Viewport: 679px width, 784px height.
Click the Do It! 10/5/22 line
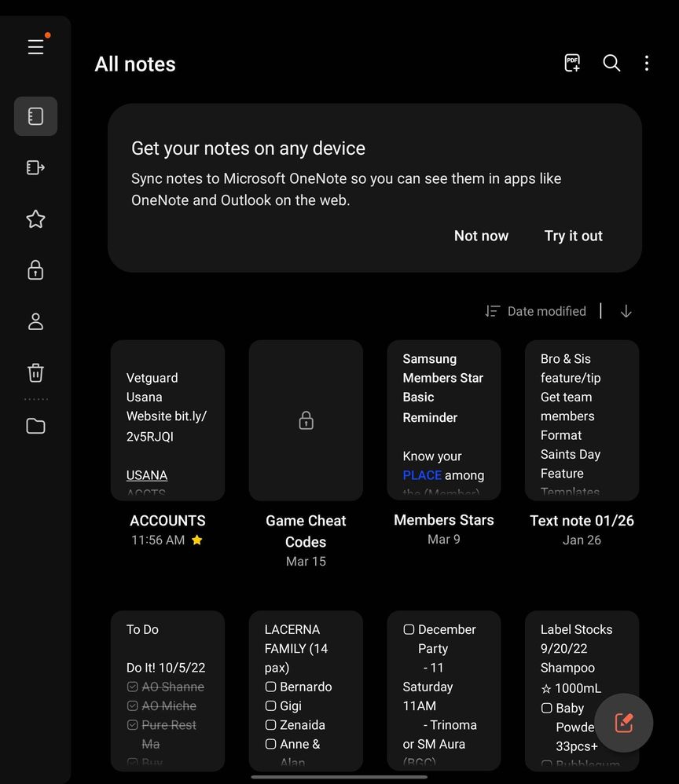[x=166, y=668]
